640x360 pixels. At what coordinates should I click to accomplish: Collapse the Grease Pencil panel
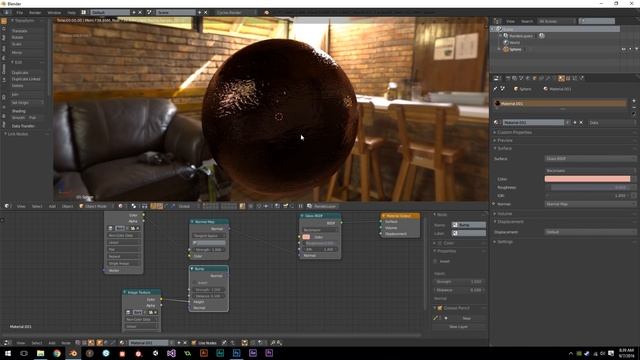click(x=435, y=308)
